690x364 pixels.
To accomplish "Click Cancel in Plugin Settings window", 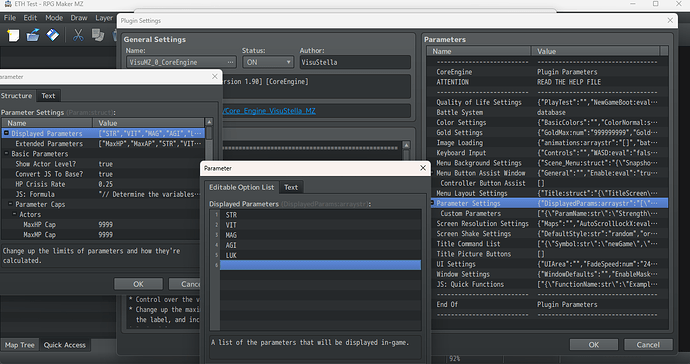I will coord(648,345).
